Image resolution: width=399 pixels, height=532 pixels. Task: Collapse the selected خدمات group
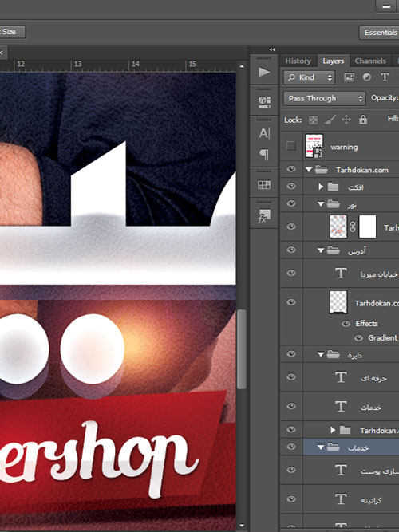(321, 447)
